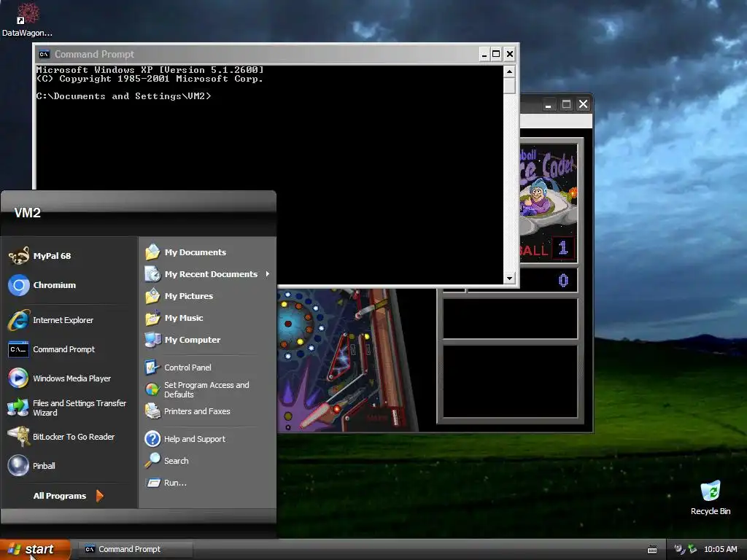Image resolution: width=747 pixels, height=560 pixels.
Task: Maximize the Command Prompt window
Action: [496, 54]
